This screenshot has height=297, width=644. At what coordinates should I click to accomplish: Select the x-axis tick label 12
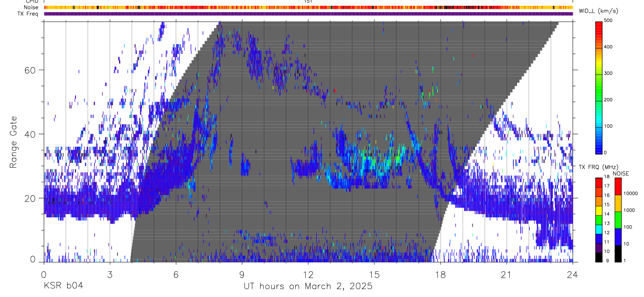click(x=308, y=274)
